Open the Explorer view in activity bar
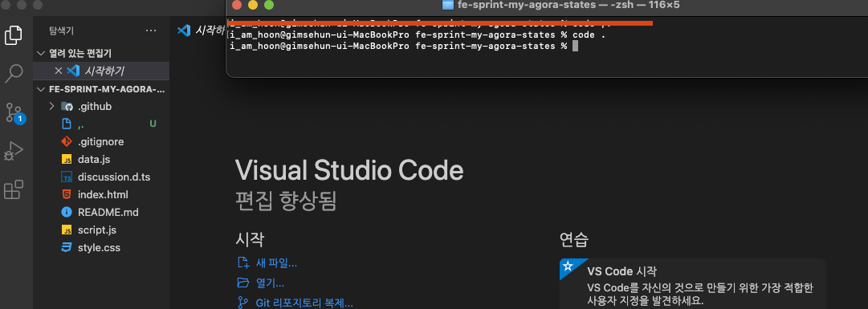Screen dimensions: 868x309 coord(14,35)
